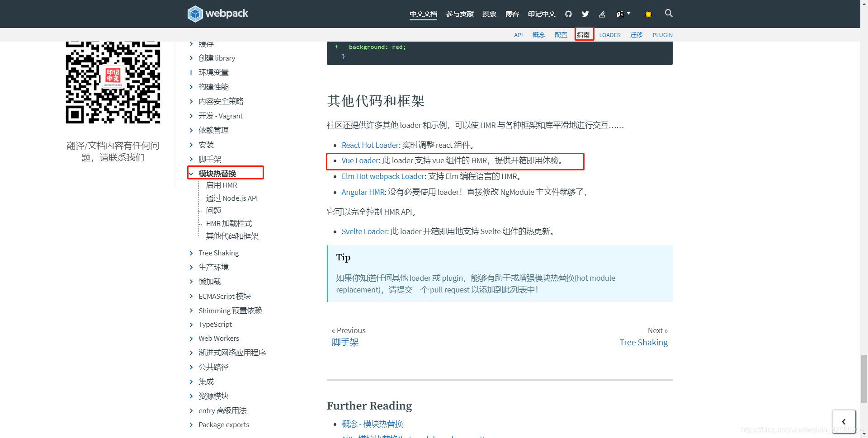Open the Stack Overflow icon
Image resolution: width=868 pixels, height=438 pixels.
pyautogui.click(x=602, y=14)
